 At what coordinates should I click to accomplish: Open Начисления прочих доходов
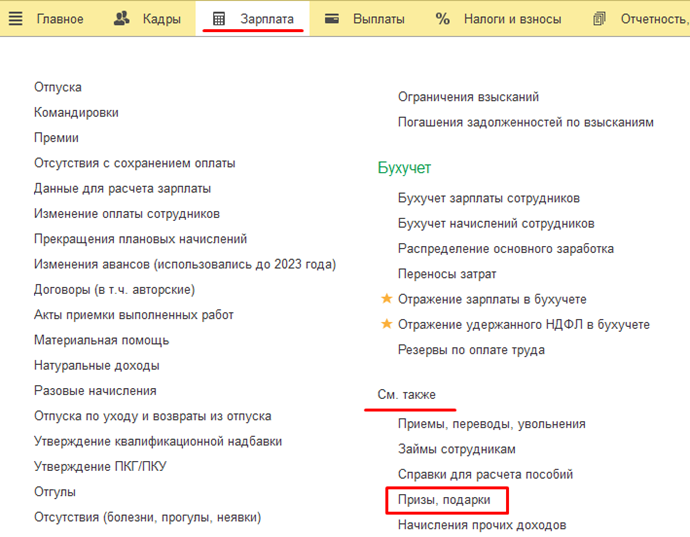[482, 525]
